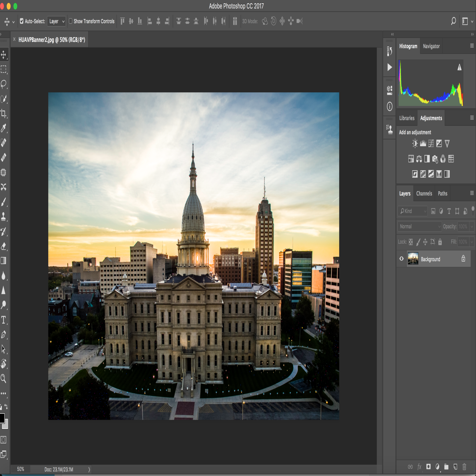476x476 pixels.
Task: Select the Eyedropper tool
Action: point(4,128)
